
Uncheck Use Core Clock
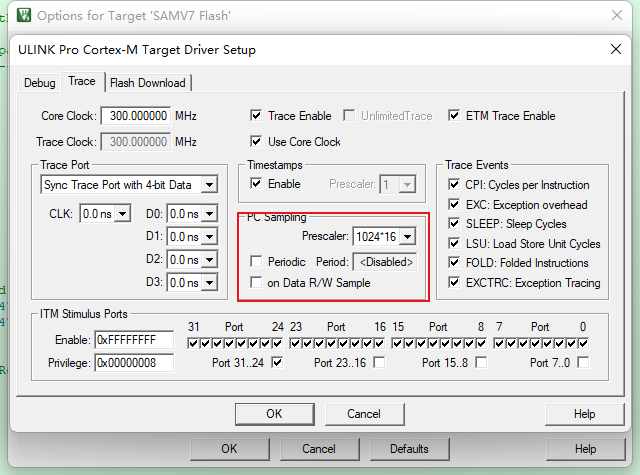tap(257, 142)
